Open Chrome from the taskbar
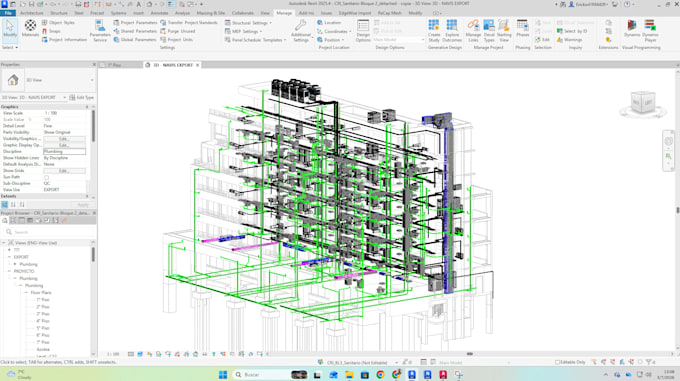680x381 pixels. [380, 374]
